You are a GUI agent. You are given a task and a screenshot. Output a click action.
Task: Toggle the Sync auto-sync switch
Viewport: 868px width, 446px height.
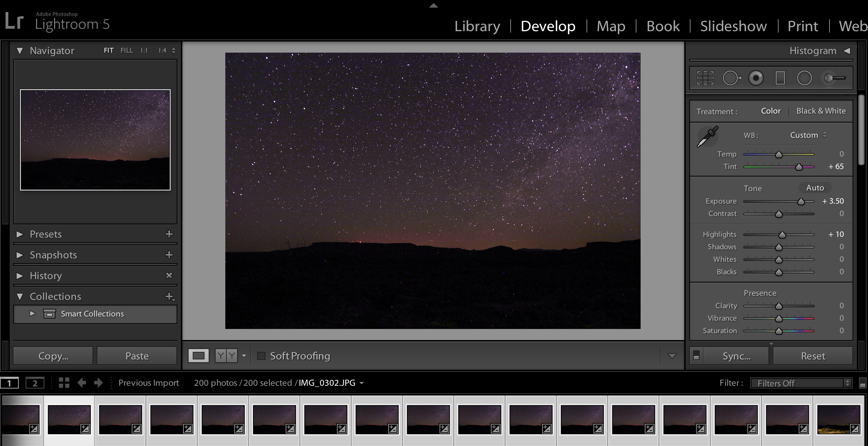696,356
